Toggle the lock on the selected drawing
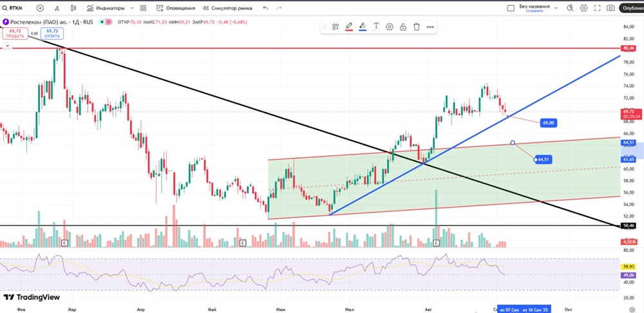 pyautogui.click(x=403, y=27)
